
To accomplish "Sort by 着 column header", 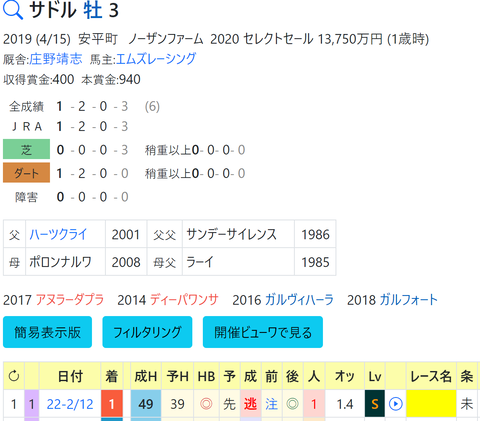I will coord(112,376).
